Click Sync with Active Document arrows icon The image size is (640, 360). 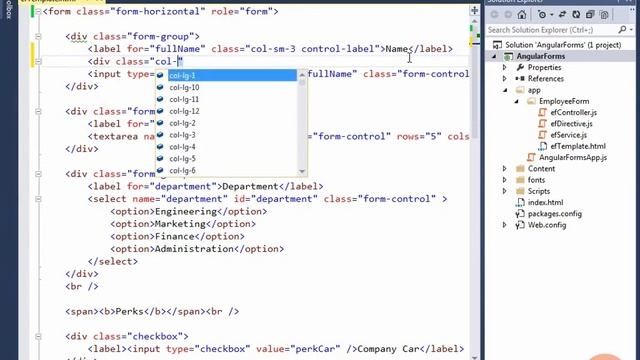point(562,15)
